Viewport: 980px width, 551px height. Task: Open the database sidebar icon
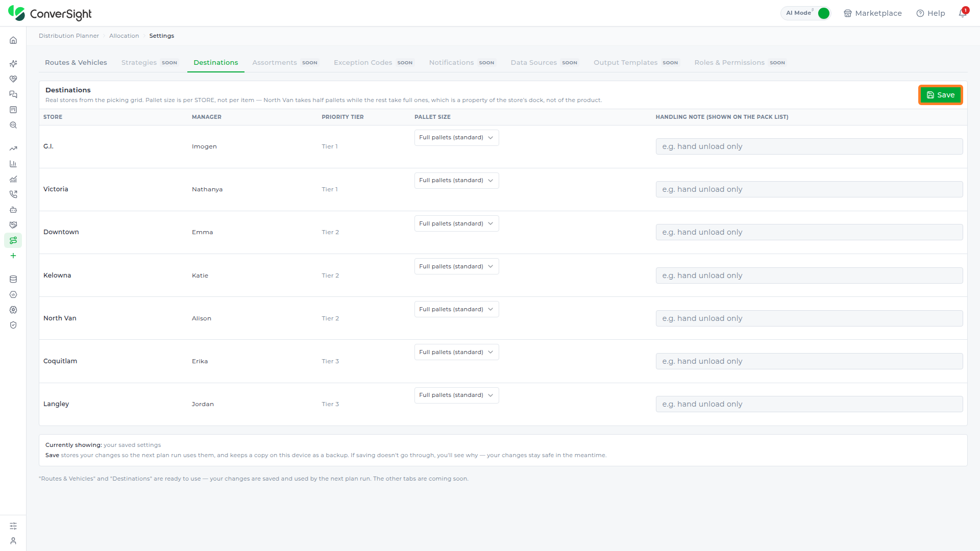click(13, 279)
